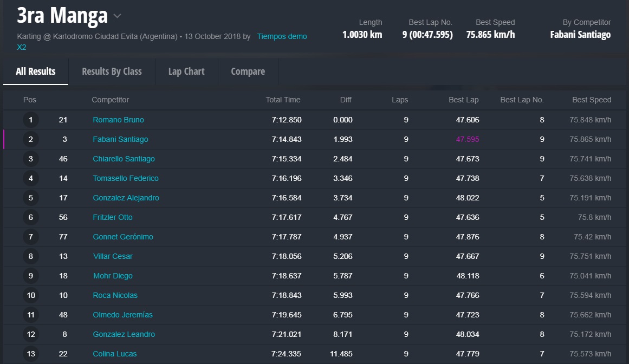Open the Tiempos demo X2 link
The image size is (629, 364).
pos(281,37)
